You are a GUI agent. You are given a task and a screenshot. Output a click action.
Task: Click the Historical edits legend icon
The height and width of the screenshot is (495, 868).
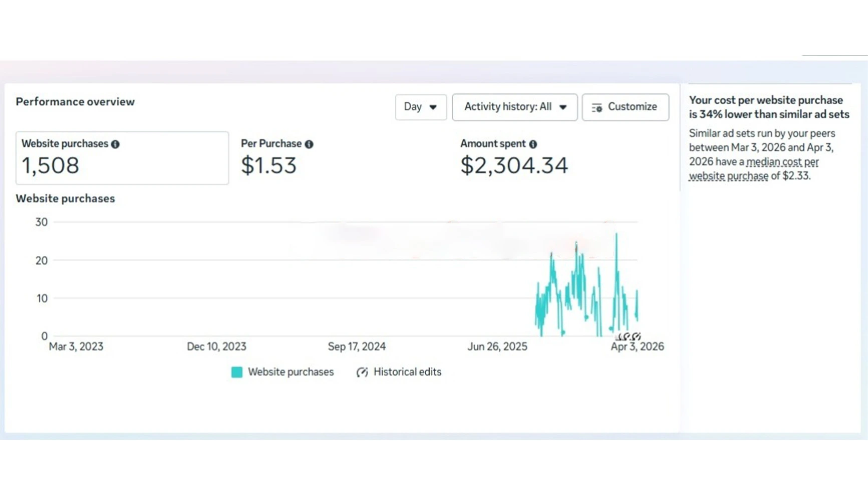point(362,372)
